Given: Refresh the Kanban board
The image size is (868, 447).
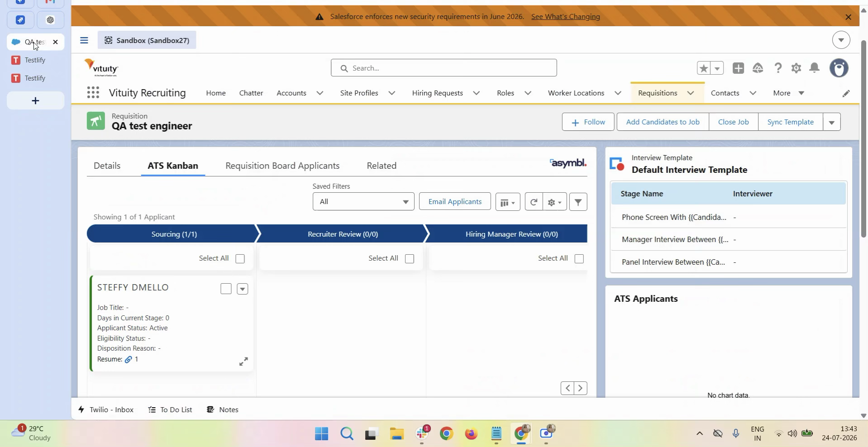Looking at the screenshot, I should [x=534, y=202].
